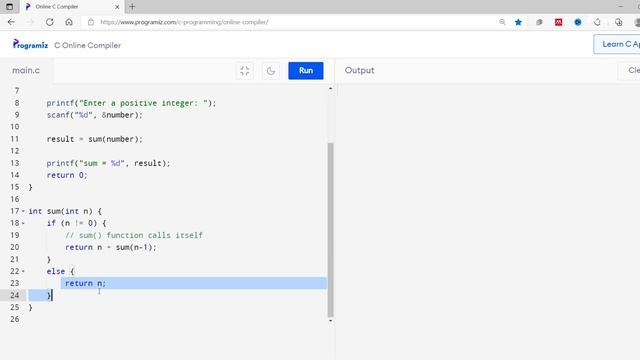Click the Output panel heading

pyautogui.click(x=359, y=70)
